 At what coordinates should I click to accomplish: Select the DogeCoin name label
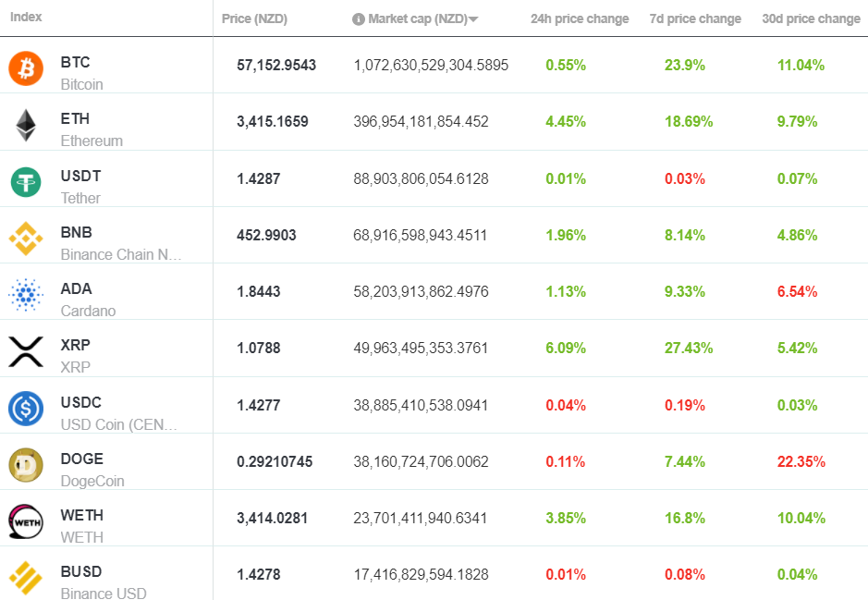[92, 481]
